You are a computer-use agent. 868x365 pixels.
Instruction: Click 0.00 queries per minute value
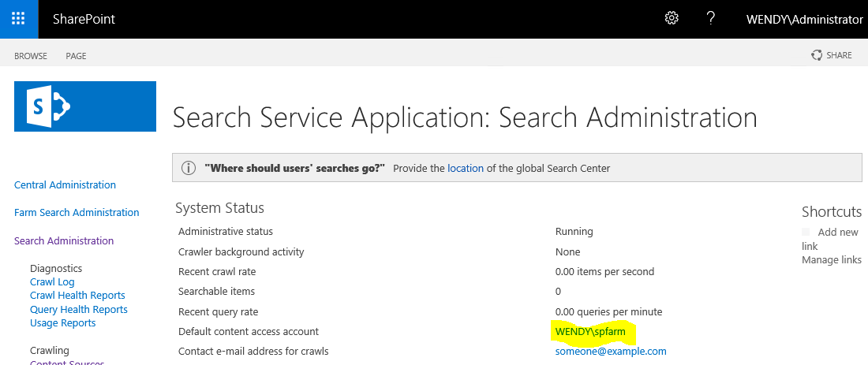[608, 312]
